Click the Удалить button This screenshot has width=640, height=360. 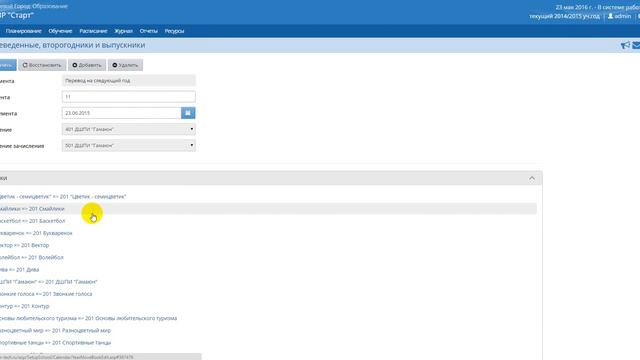point(125,65)
